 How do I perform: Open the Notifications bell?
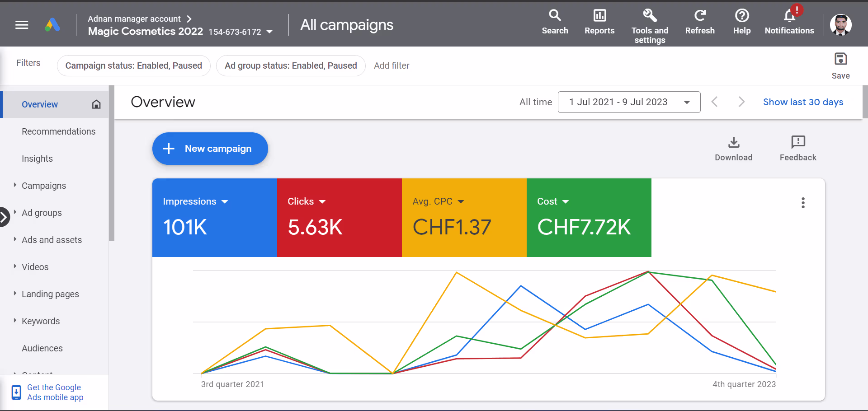(789, 16)
